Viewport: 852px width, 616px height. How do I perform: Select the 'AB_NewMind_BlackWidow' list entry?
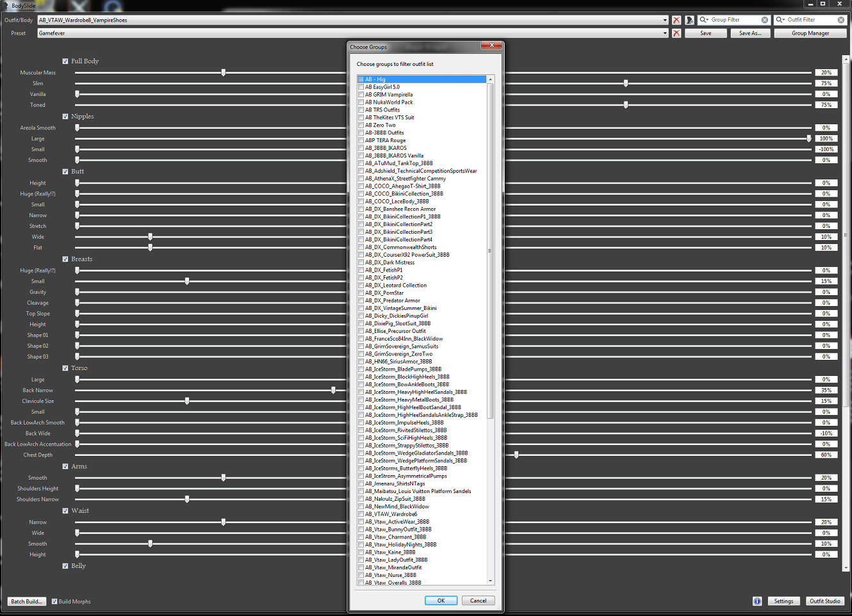[x=397, y=507]
